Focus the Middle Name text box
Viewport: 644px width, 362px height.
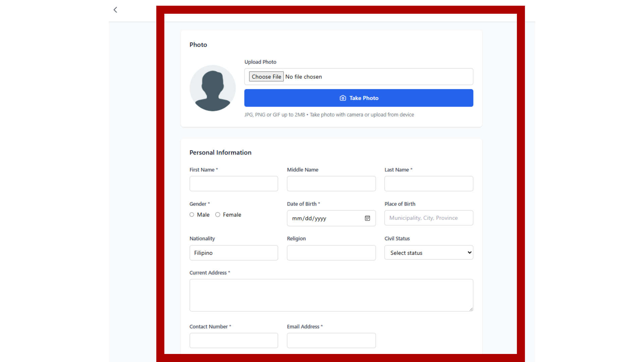[331, 184]
